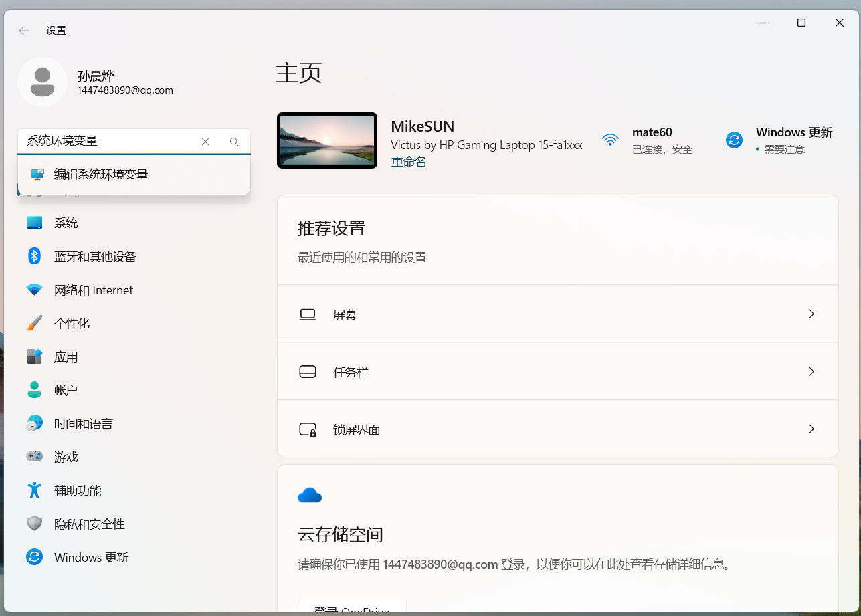The image size is (861, 616).
Task: Click the 主页 page title
Action: coord(299,73)
